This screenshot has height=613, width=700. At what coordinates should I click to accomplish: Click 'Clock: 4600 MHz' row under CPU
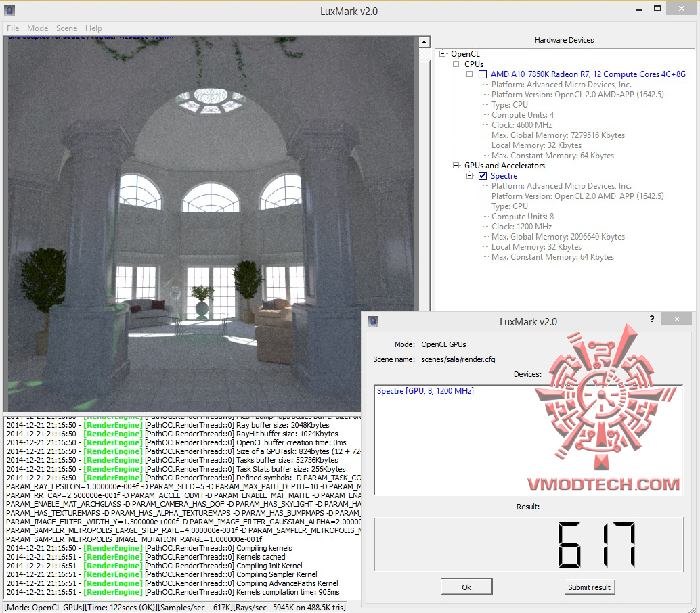pyautogui.click(x=521, y=125)
